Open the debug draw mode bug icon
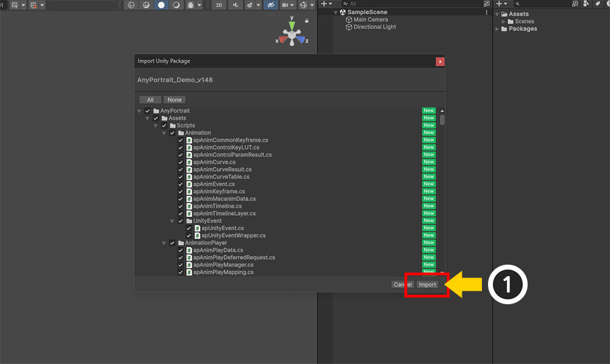The width and height of the screenshot is (610, 364). pos(190,5)
